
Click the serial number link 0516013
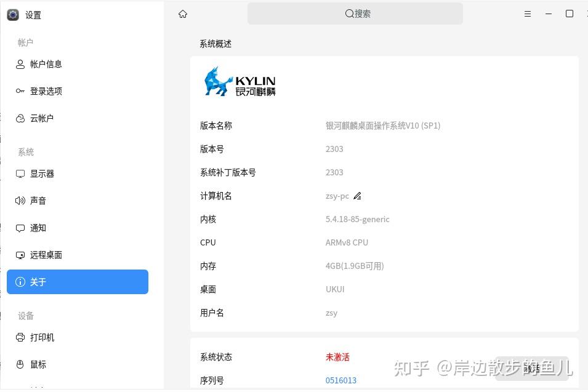340,380
